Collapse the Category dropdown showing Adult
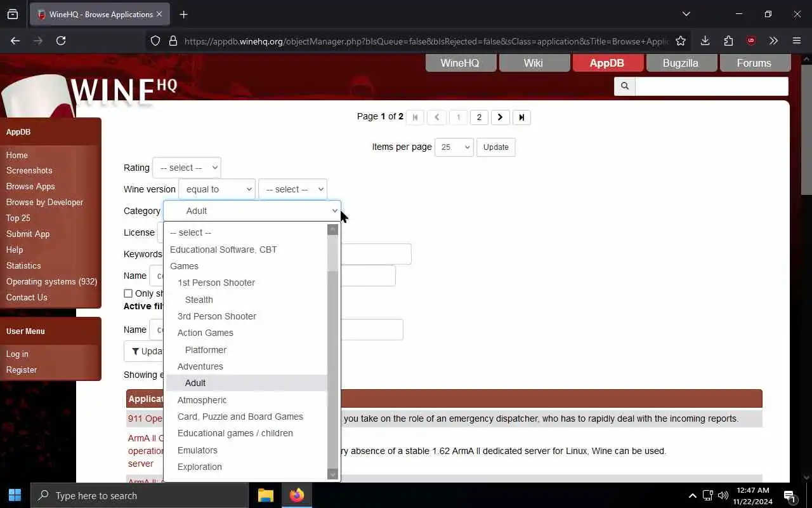The height and width of the screenshot is (508, 812). [252, 211]
